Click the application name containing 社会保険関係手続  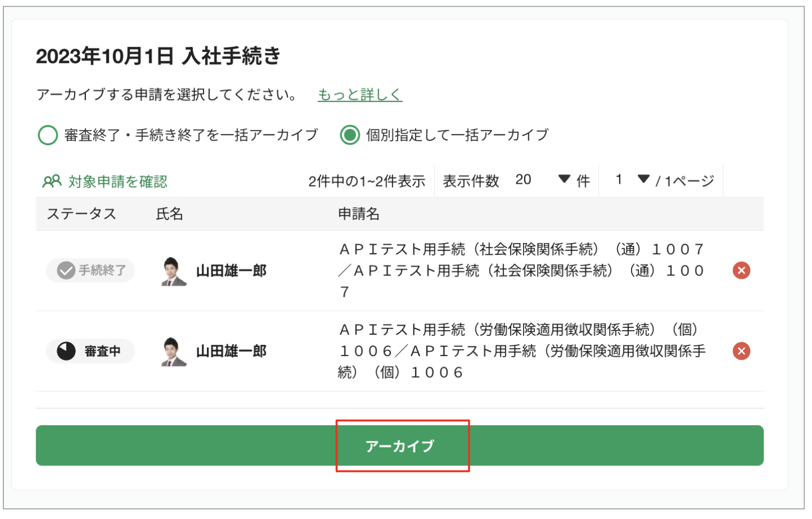(x=521, y=270)
